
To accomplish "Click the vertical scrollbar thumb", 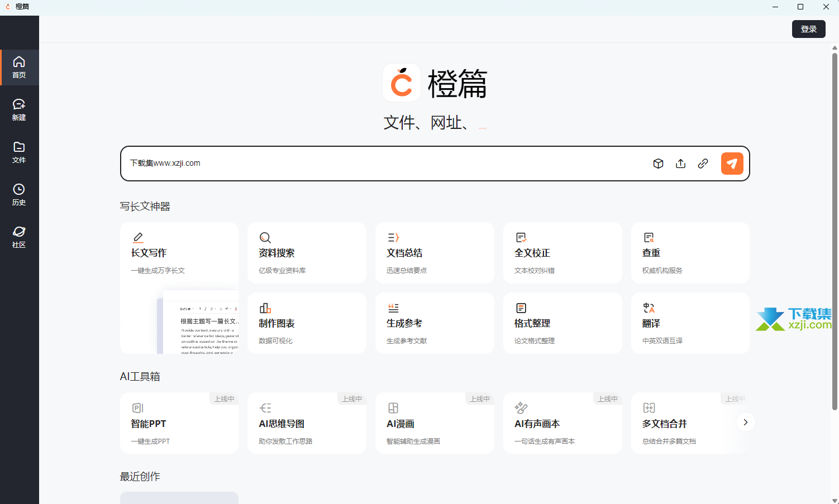I will point(835,232).
